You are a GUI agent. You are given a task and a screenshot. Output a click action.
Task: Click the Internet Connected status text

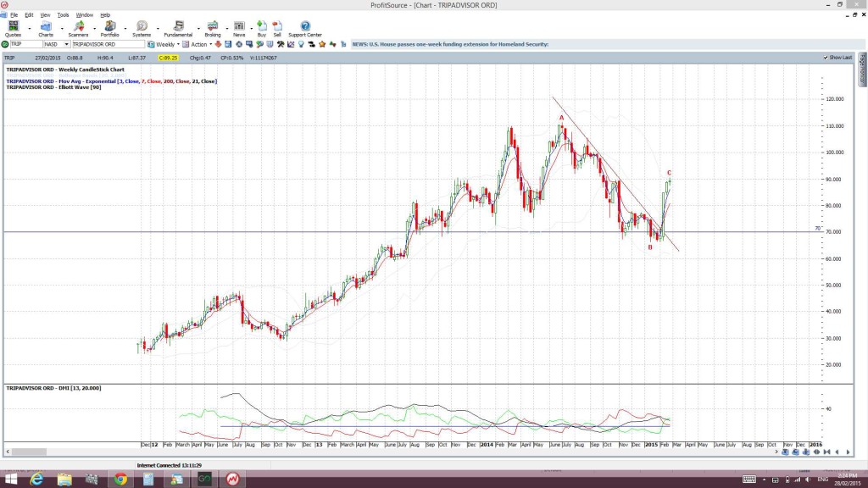(170, 465)
